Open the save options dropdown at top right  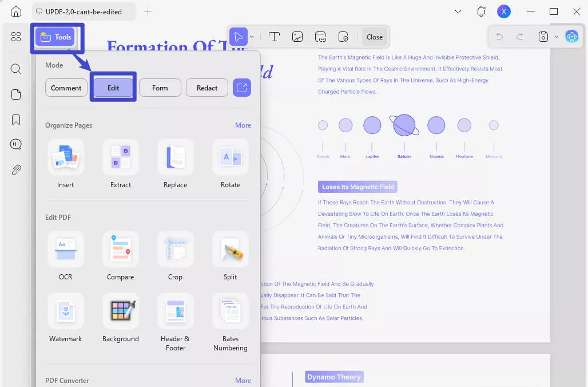pyautogui.click(x=555, y=36)
